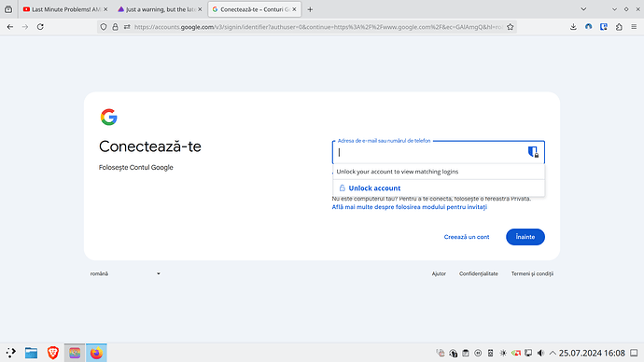Image resolution: width=644 pixels, height=362 pixels.
Task: Click the Înainte button
Action: click(525, 237)
